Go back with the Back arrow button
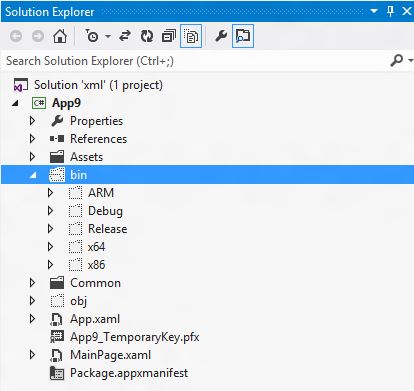Image resolution: width=414 pixels, height=391 pixels. [x=16, y=36]
